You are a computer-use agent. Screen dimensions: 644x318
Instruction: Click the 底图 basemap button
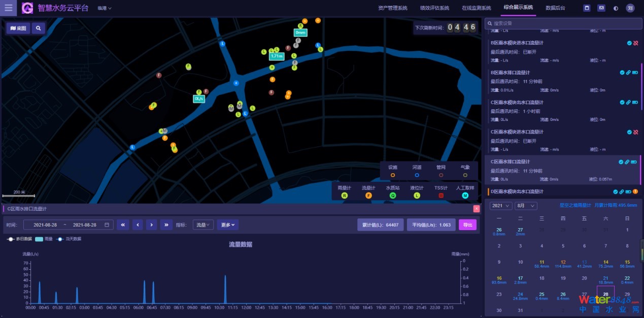pos(18,28)
